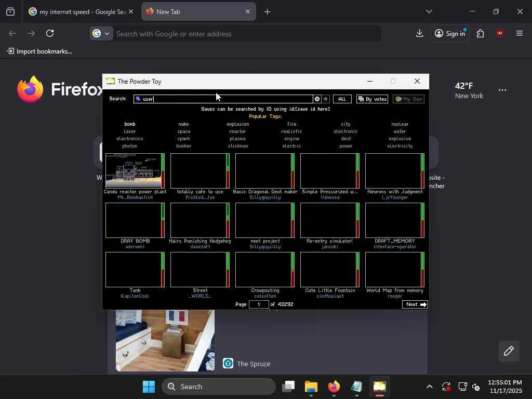Screen dimensions: 532x399
Task: Open the totally safe to use save
Action: click(x=200, y=170)
